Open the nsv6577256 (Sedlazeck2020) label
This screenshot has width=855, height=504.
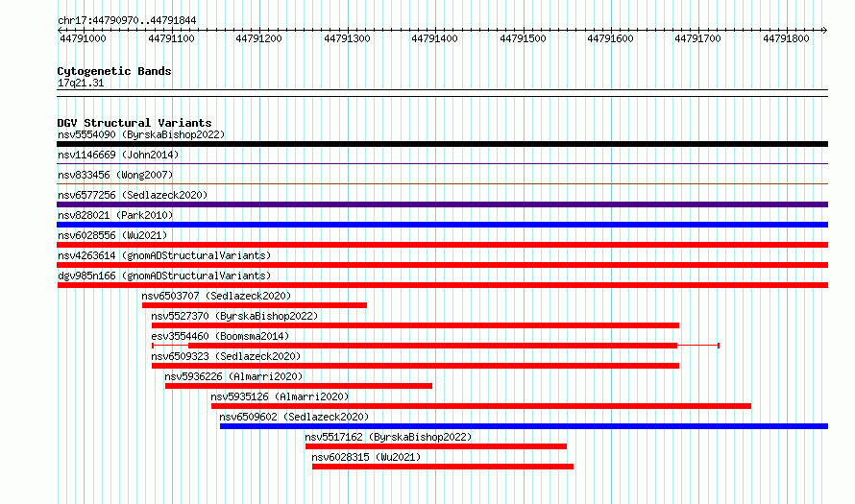coord(133,195)
